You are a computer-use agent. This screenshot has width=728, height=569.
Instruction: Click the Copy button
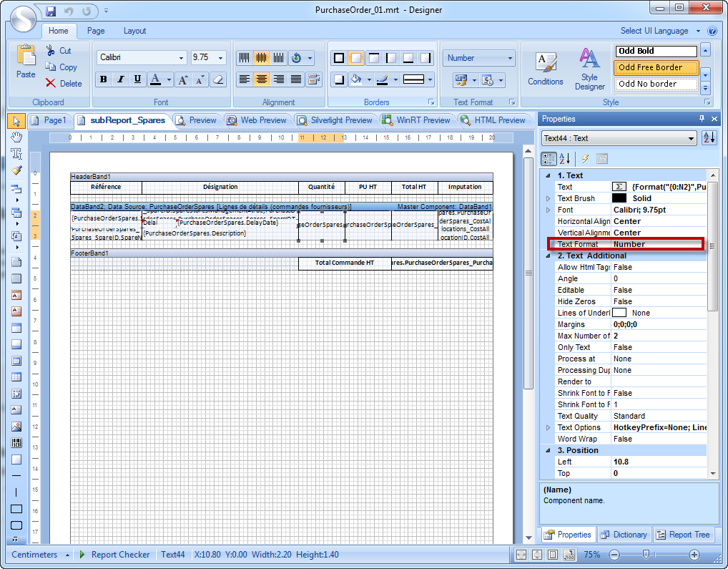click(62, 67)
